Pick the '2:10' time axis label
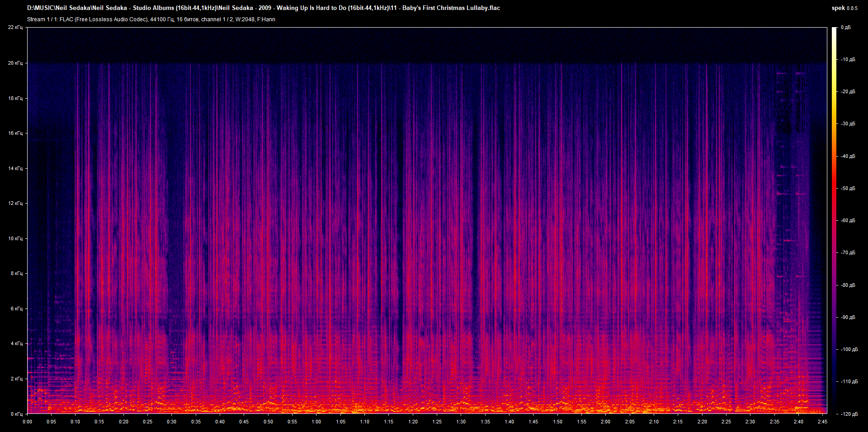 [x=654, y=422]
